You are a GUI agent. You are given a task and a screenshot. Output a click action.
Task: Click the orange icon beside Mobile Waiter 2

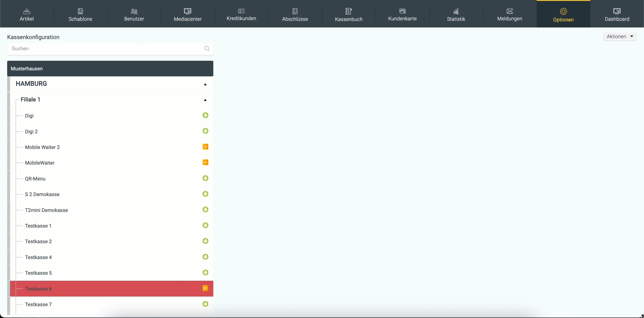205,147
